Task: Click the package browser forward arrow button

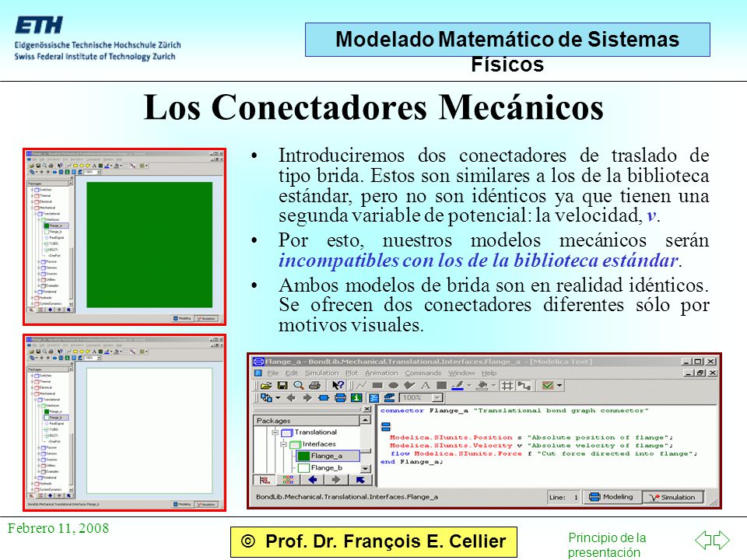Action: coord(336,480)
